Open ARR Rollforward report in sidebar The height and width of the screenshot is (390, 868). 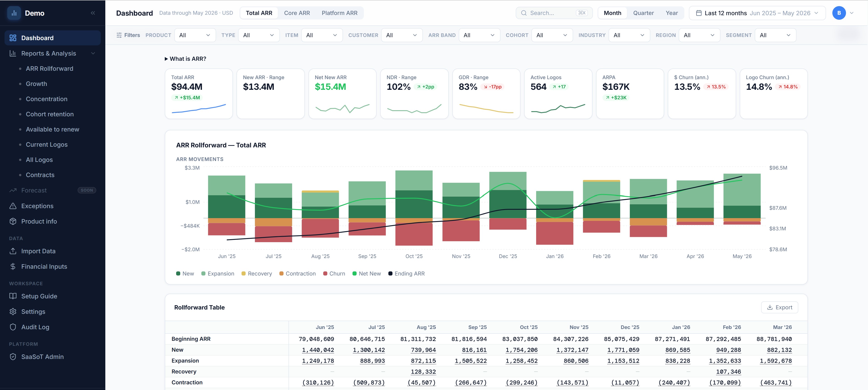tap(49, 68)
